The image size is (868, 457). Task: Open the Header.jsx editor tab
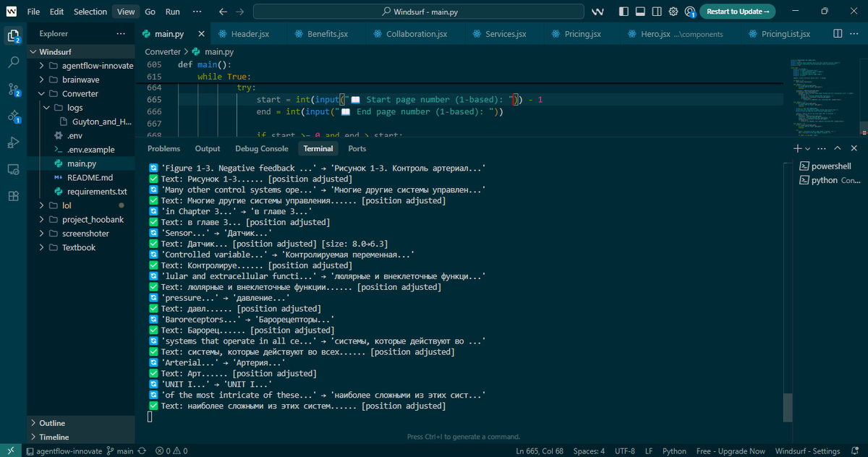248,34
